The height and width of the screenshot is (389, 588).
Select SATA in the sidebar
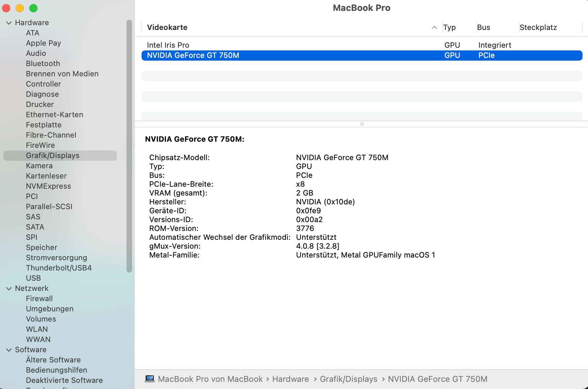click(x=35, y=227)
